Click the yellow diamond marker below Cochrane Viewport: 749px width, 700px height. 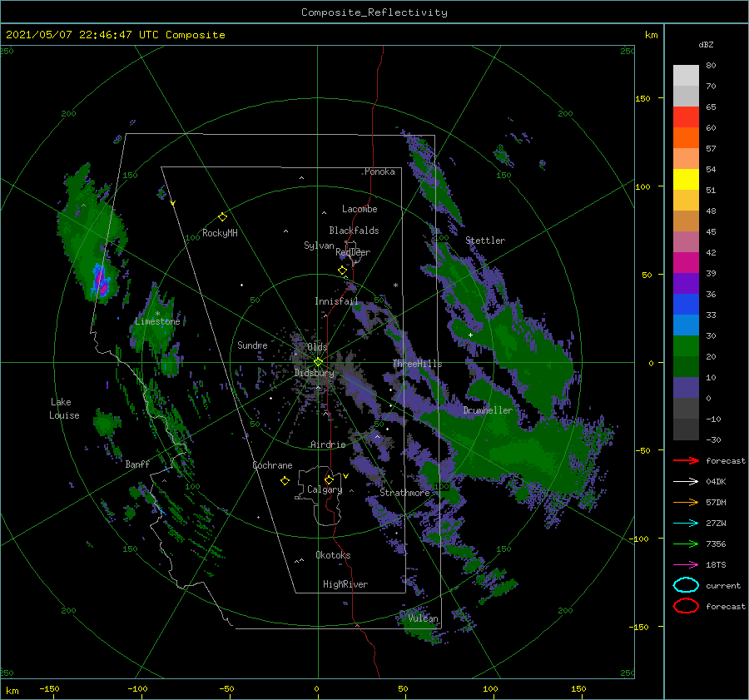pyautogui.click(x=285, y=481)
